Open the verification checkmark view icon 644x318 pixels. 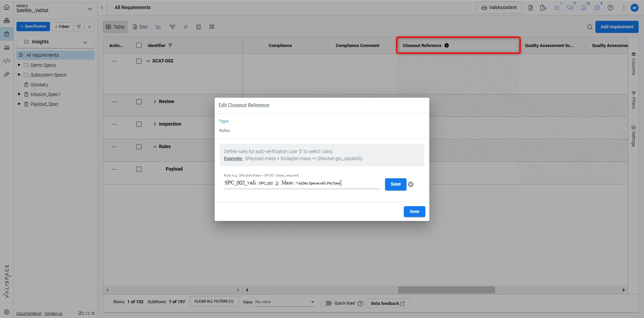pos(185,27)
